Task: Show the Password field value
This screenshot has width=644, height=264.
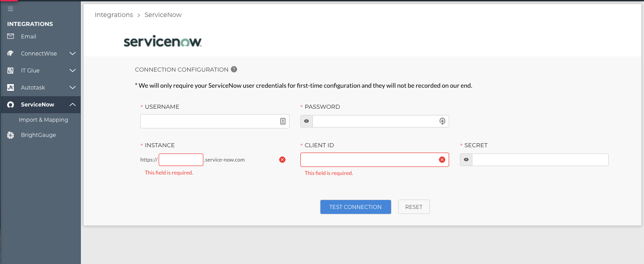Action: (307, 121)
